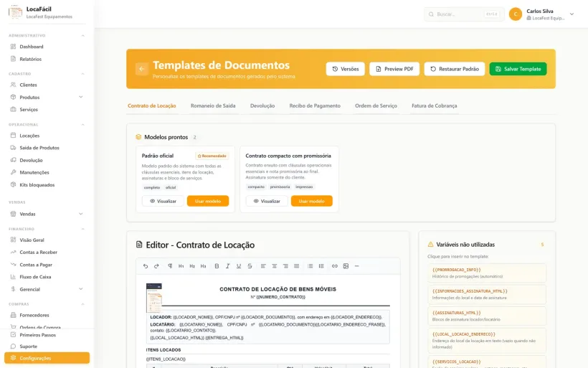
Task: Use the Padrão oficial model
Action: pyautogui.click(x=208, y=201)
